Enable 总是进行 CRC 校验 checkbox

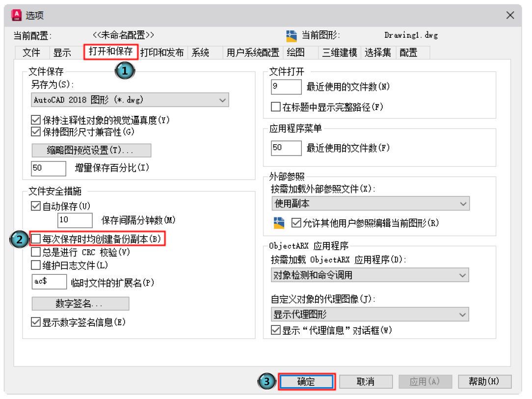pyautogui.click(x=36, y=252)
